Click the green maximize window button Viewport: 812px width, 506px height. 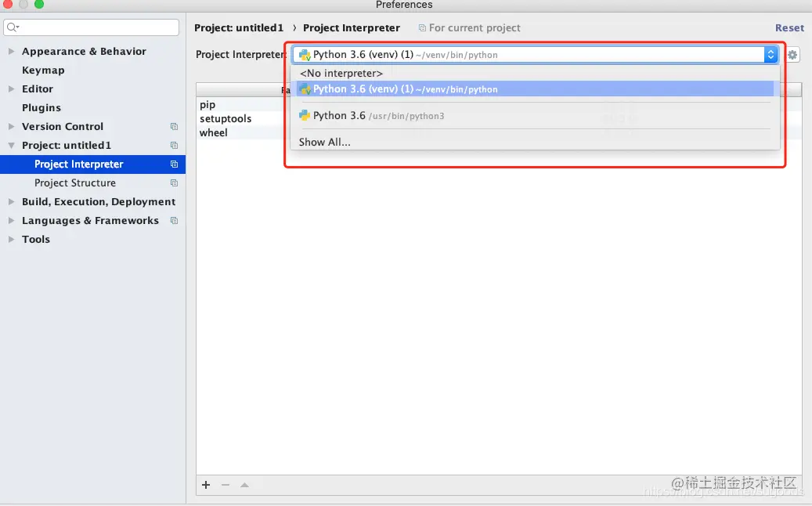(39, 4)
